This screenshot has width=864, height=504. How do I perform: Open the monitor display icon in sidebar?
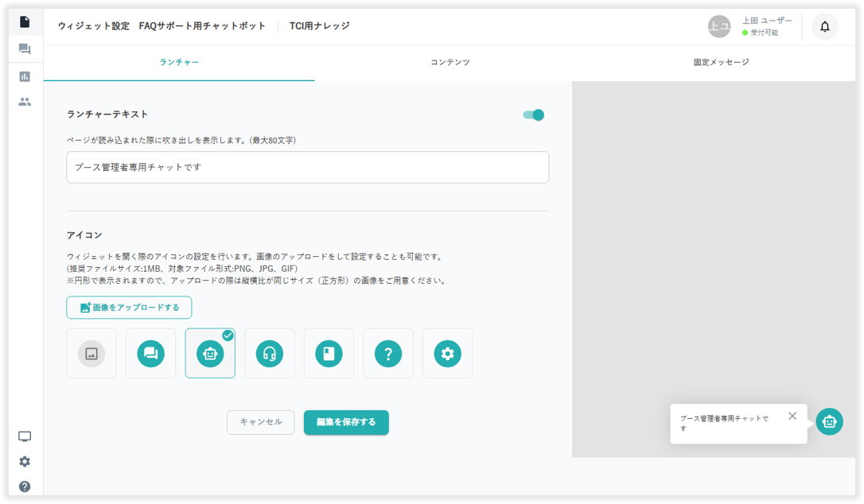coord(25,436)
